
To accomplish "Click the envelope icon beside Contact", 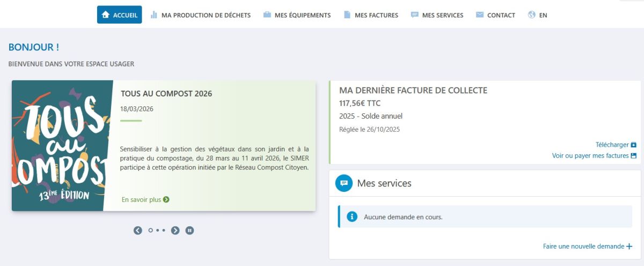I will click(480, 15).
